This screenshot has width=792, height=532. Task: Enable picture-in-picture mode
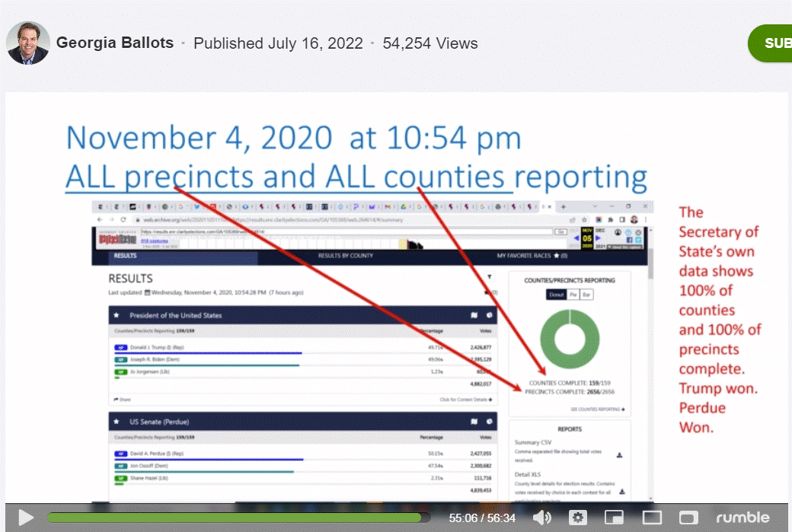point(614,518)
